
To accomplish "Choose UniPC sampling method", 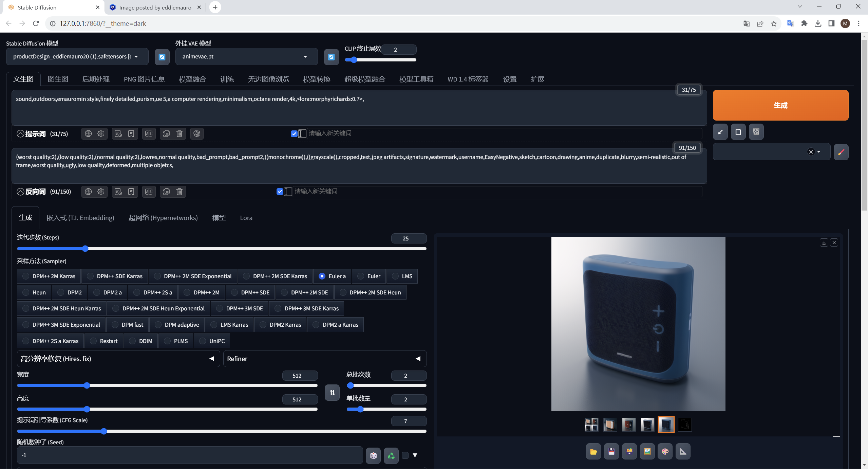I will [212, 341].
